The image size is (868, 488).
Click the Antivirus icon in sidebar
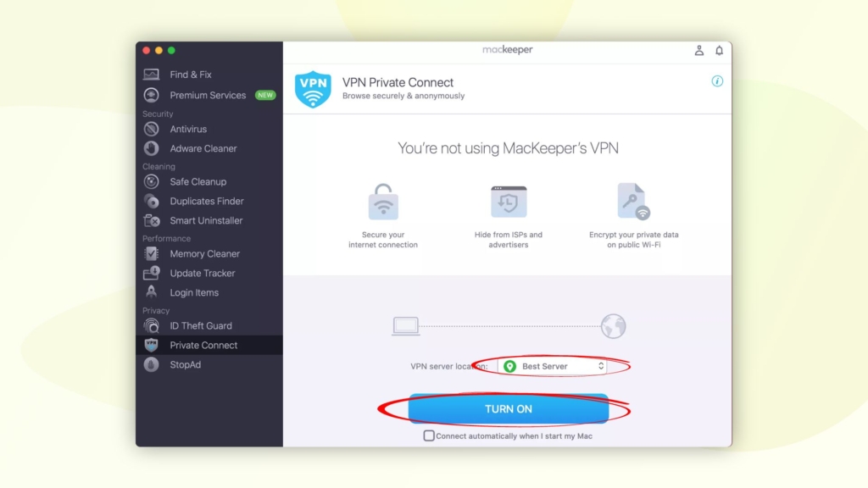151,129
